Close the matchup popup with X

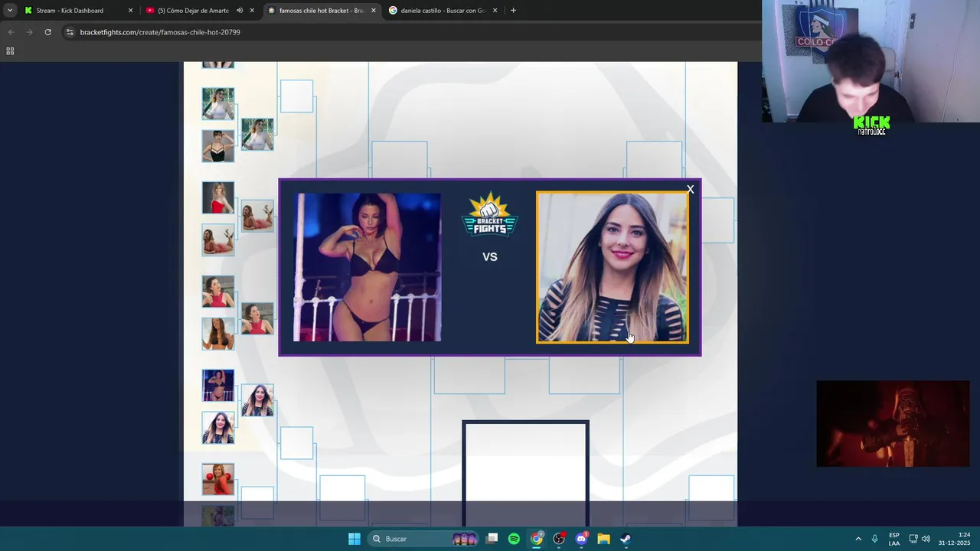(x=690, y=189)
